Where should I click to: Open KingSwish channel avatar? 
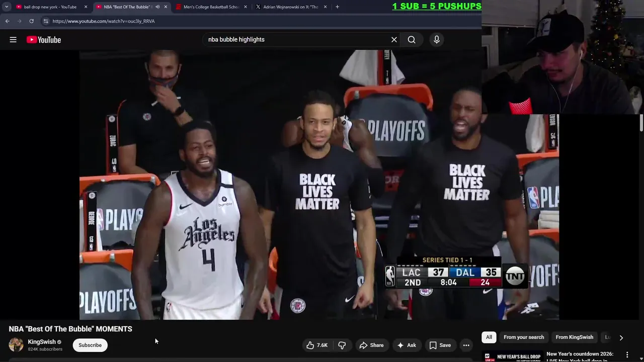16,345
